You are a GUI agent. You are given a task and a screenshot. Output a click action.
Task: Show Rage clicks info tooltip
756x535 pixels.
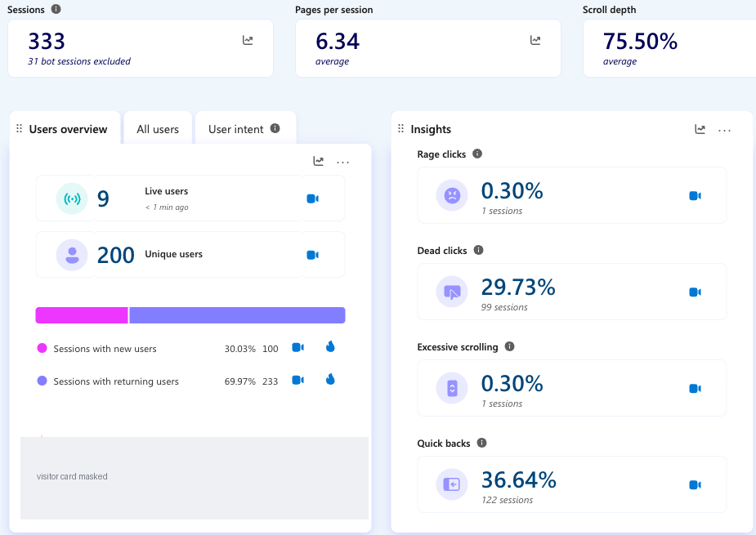coord(477,154)
